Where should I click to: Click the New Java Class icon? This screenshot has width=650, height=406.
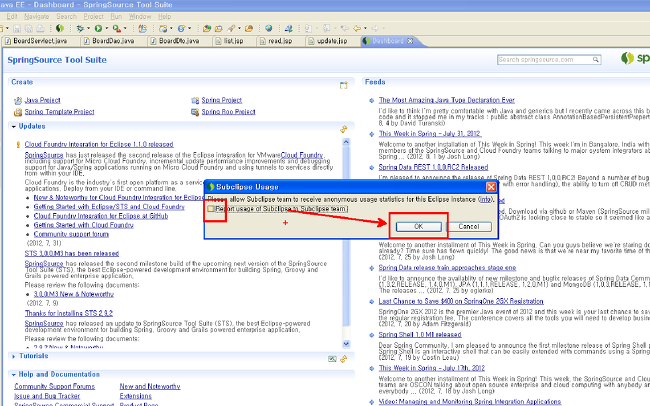(181, 29)
